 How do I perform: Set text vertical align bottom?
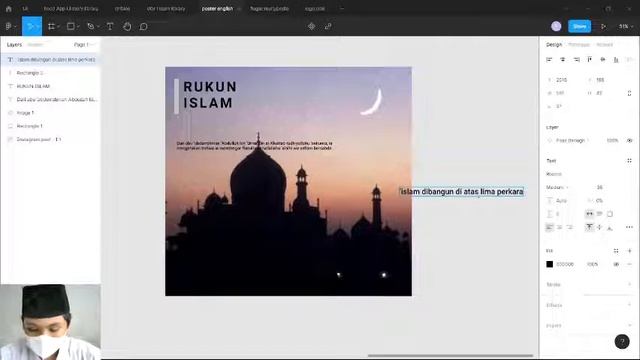click(610, 227)
